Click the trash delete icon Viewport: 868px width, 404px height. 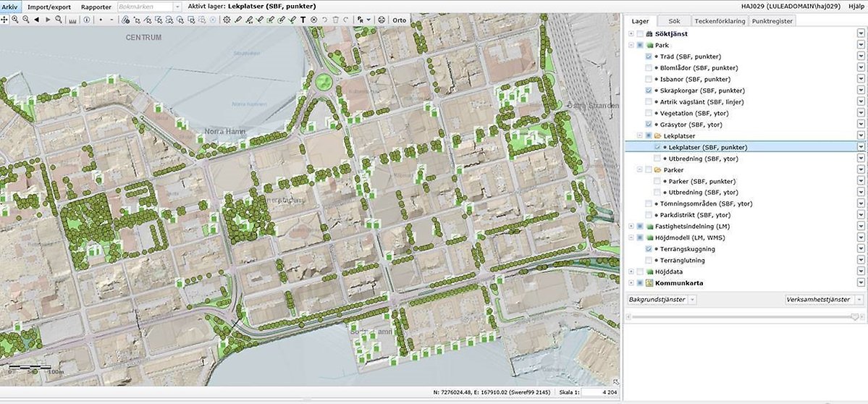[x=335, y=20]
